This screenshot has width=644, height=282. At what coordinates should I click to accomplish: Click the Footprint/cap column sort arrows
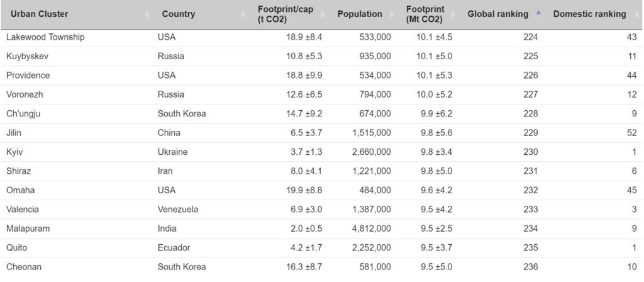326,14
